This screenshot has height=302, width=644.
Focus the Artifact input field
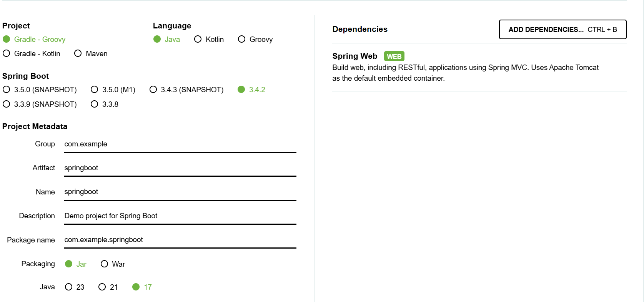[180, 168]
